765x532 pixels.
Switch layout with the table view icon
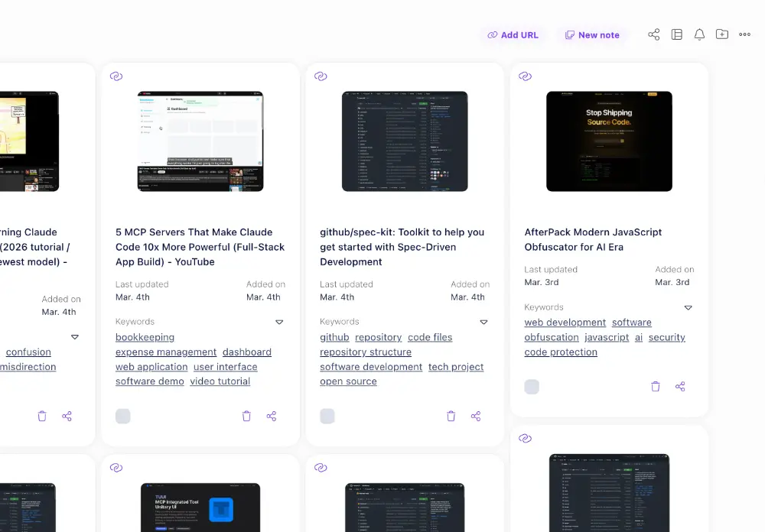click(677, 34)
